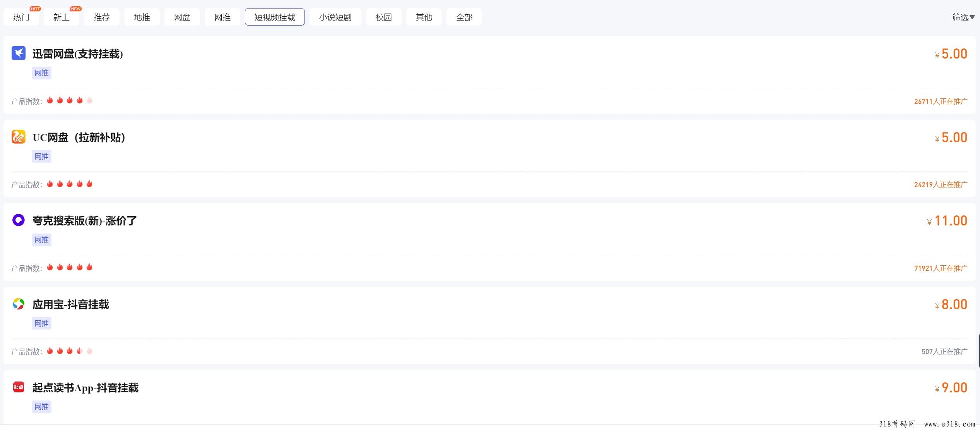Open 夸克搜索版(新)-涨价了 product title
Image resolution: width=980 pixels, height=428 pixels.
(x=85, y=221)
